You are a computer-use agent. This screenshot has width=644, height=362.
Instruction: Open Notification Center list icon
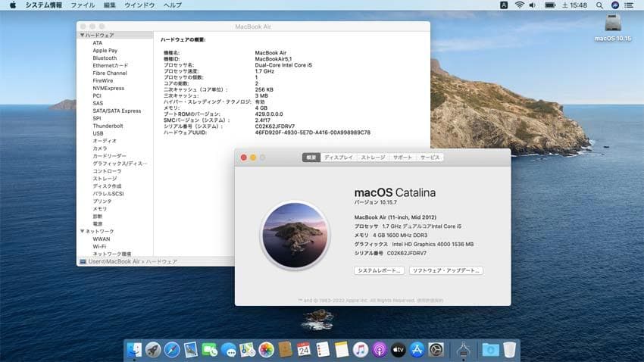click(x=629, y=5)
